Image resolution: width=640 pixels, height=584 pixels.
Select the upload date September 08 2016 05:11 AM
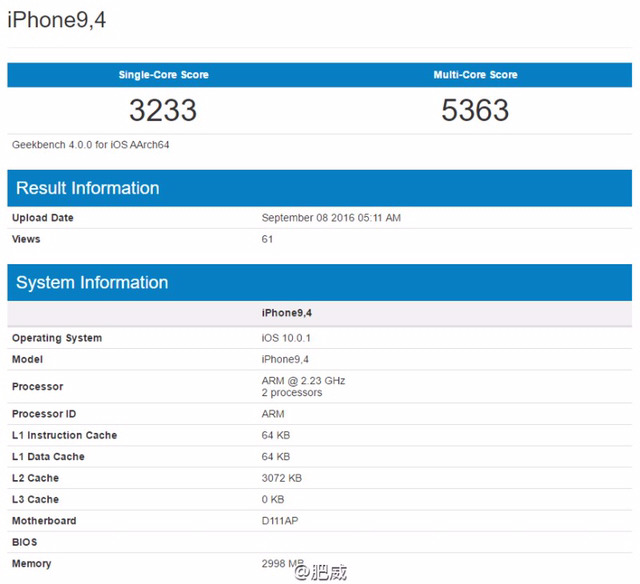click(x=331, y=218)
